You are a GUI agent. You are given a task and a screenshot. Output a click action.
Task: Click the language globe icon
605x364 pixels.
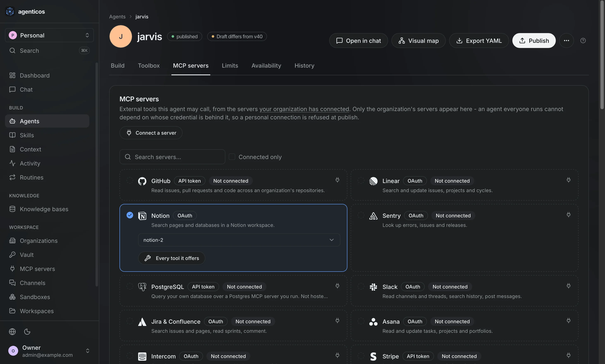(12, 332)
